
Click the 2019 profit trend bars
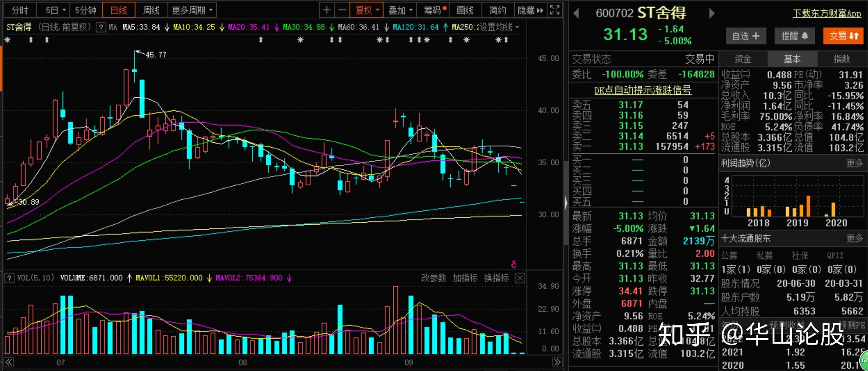(798, 206)
